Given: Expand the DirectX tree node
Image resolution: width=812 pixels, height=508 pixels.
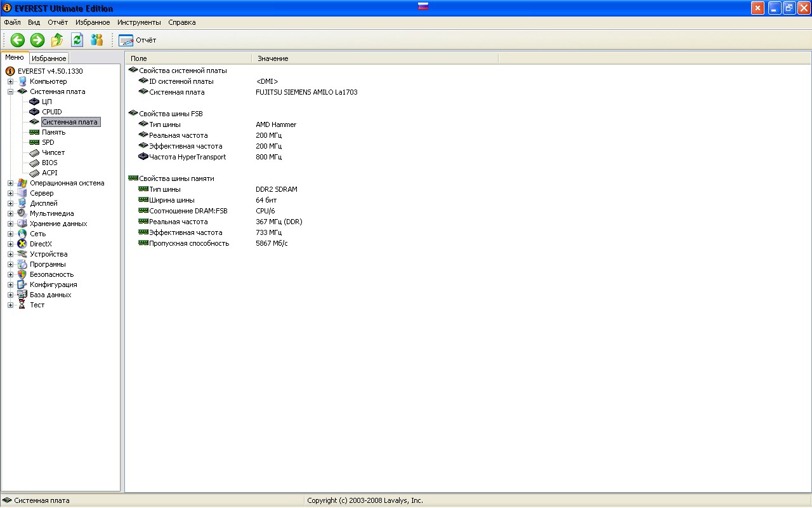Looking at the screenshot, I should pos(10,244).
